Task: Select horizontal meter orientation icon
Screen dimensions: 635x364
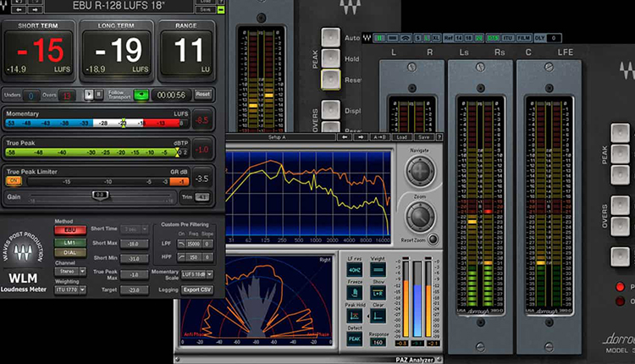Action: [x=392, y=38]
